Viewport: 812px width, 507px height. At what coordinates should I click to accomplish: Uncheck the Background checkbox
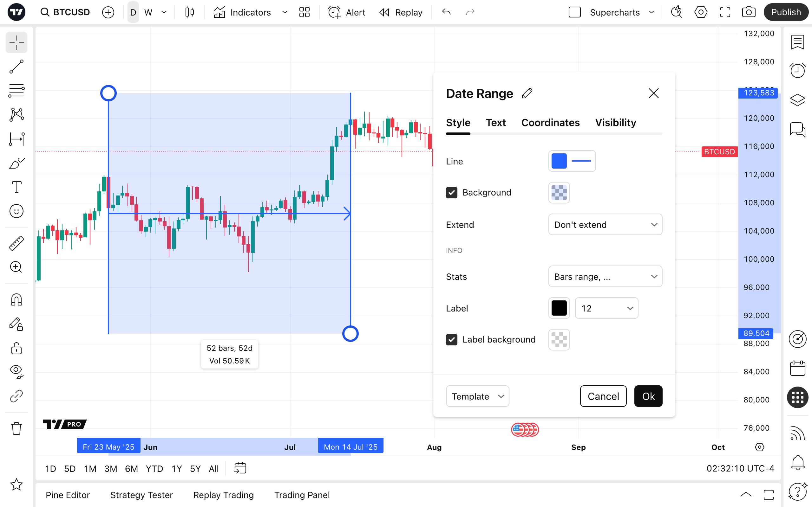pyautogui.click(x=451, y=192)
